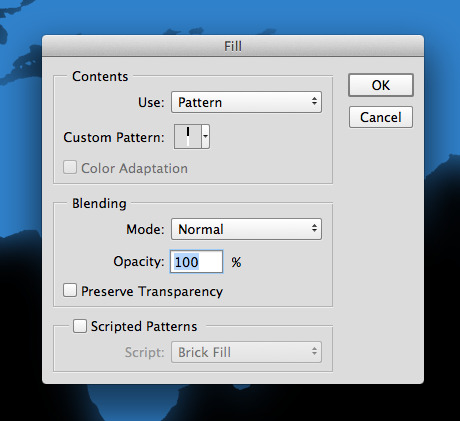
Task: Open the Use dropdown set to Pattern
Action: tap(246, 102)
